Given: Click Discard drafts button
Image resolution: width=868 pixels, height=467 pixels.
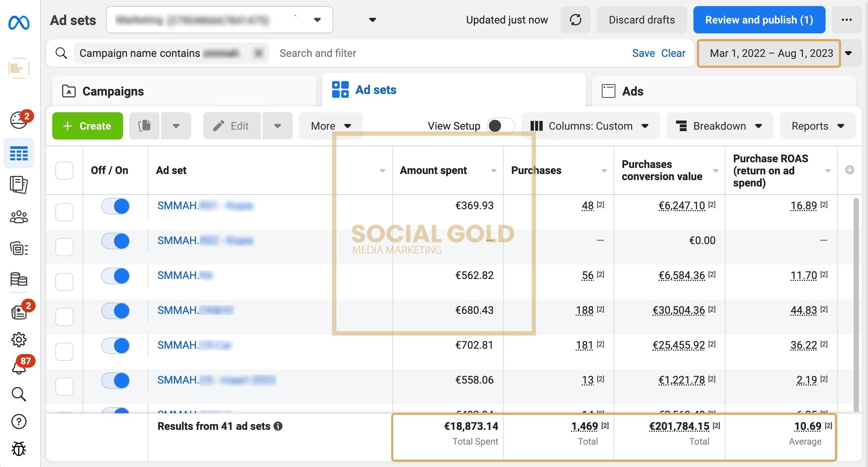Looking at the screenshot, I should pos(642,20).
